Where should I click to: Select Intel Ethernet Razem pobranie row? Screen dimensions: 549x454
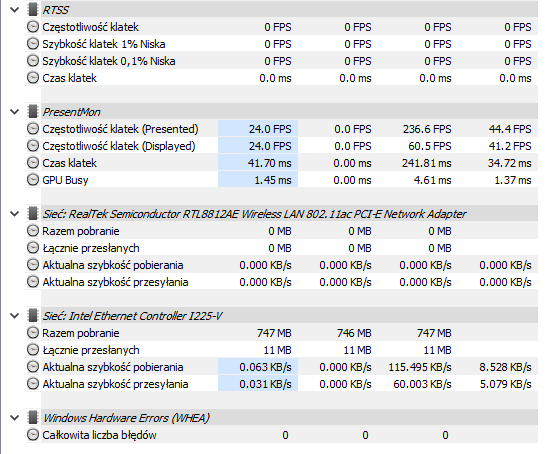tap(282, 333)
